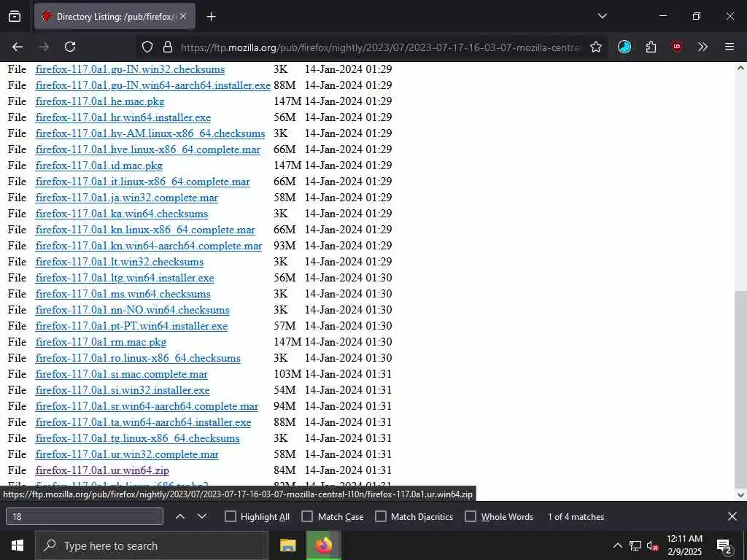Download firefox-117.0a1.si.win32.installer.exe
The image size is (747, 560).
[123, 390]
